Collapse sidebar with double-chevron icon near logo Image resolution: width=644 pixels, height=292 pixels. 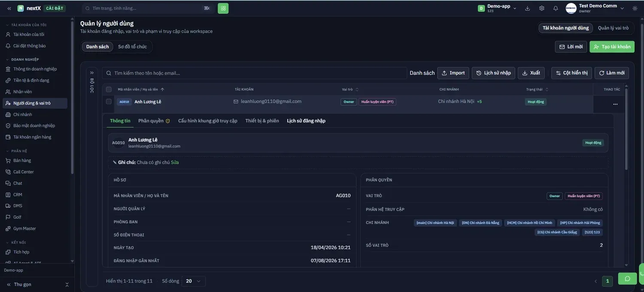pos(9,8)
